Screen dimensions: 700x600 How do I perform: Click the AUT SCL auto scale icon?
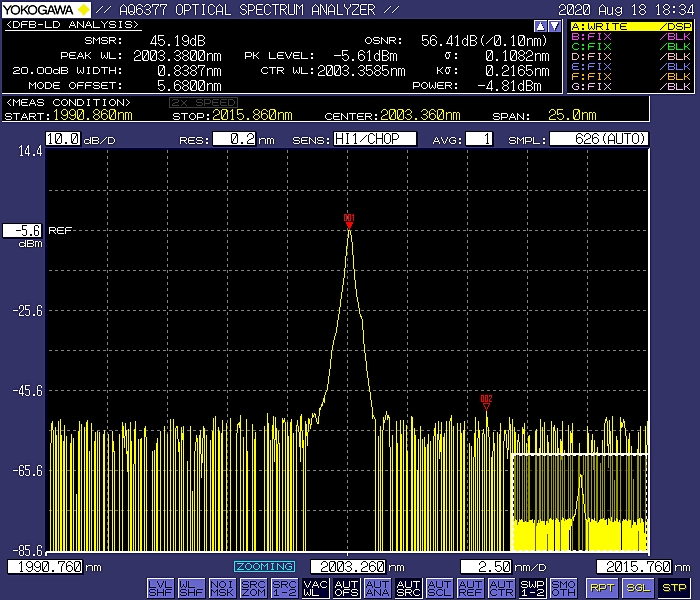[439, 588]
